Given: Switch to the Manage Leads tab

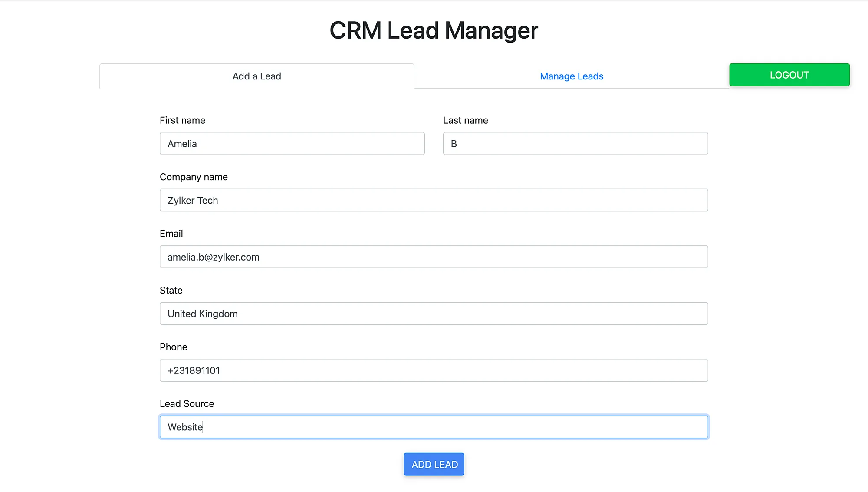Looking at the screenshot, I should pos(572,76).
